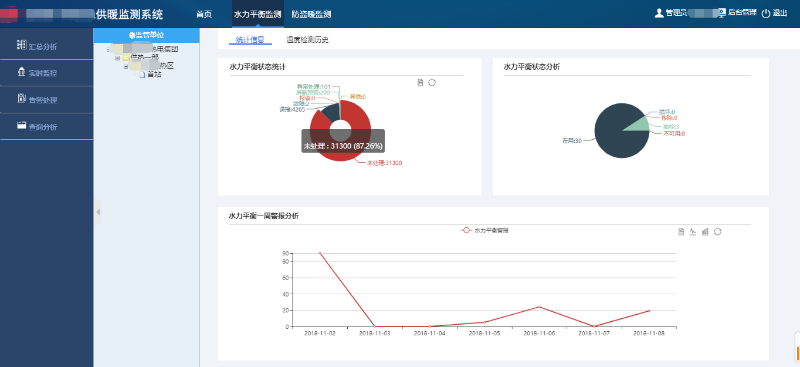
Task: Open the 首页 top navigation item
Action: point(204,14)
